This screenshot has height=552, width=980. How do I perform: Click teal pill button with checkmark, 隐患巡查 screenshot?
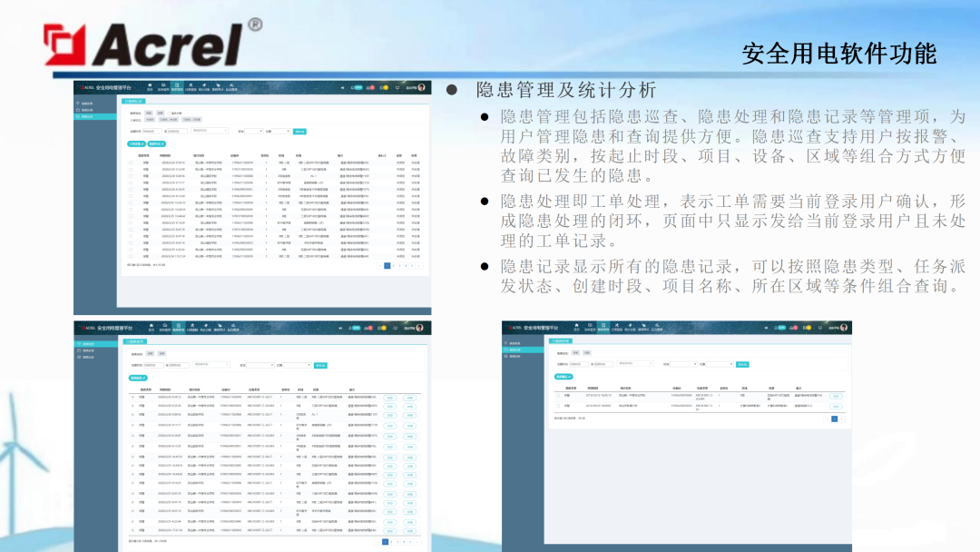click(x=138, y=378)
